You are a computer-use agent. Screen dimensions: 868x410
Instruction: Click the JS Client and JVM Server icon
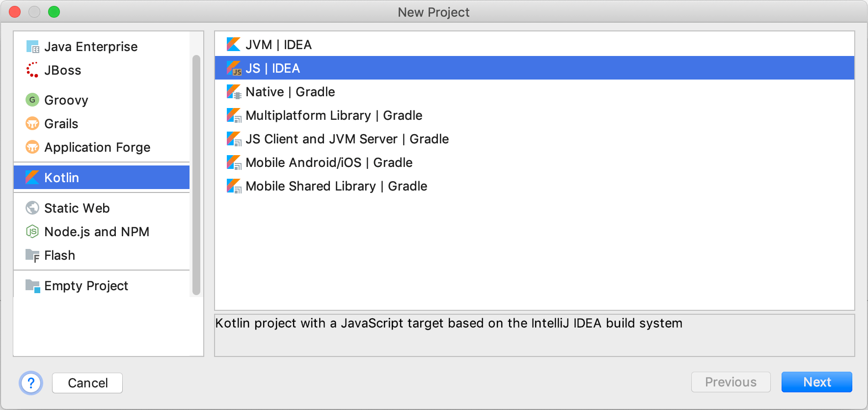point(234,139)
